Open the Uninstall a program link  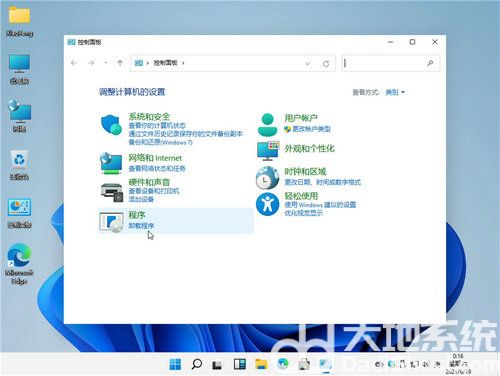coord(141,226)
